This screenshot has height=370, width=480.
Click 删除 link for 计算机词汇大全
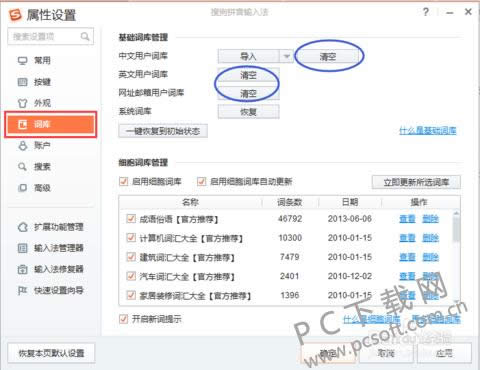click(430, 238)
